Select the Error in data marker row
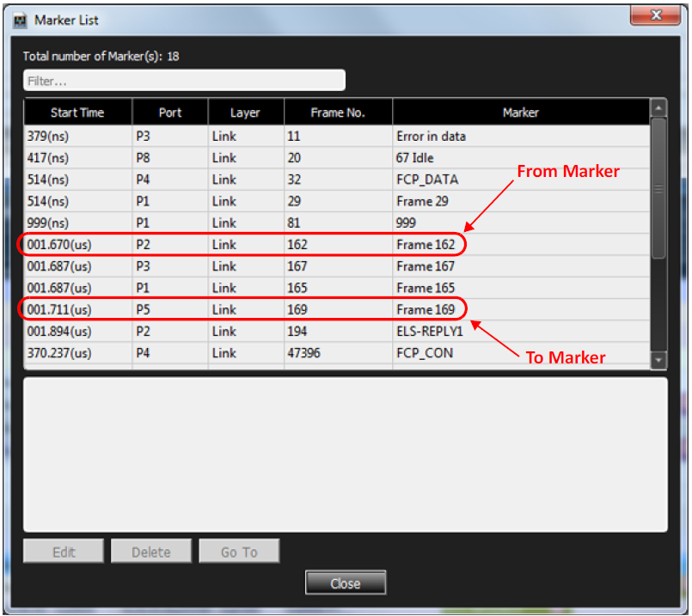 pos(337,137)
